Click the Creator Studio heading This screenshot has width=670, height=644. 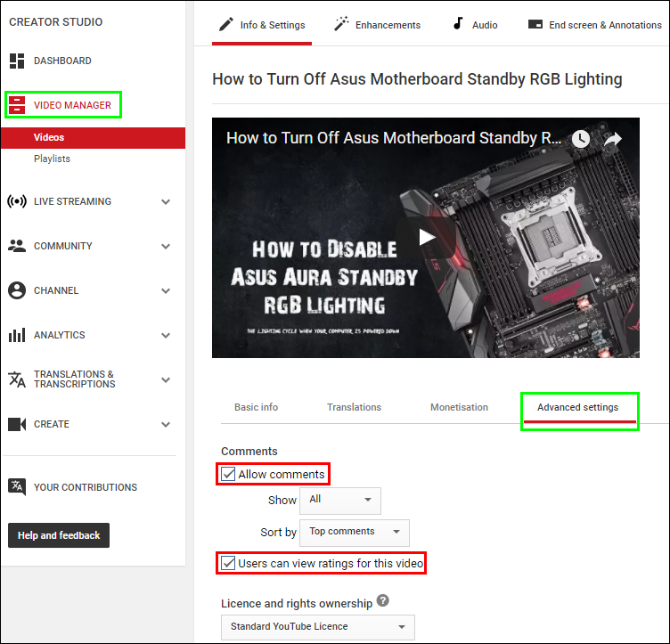(x=55, y=21)
